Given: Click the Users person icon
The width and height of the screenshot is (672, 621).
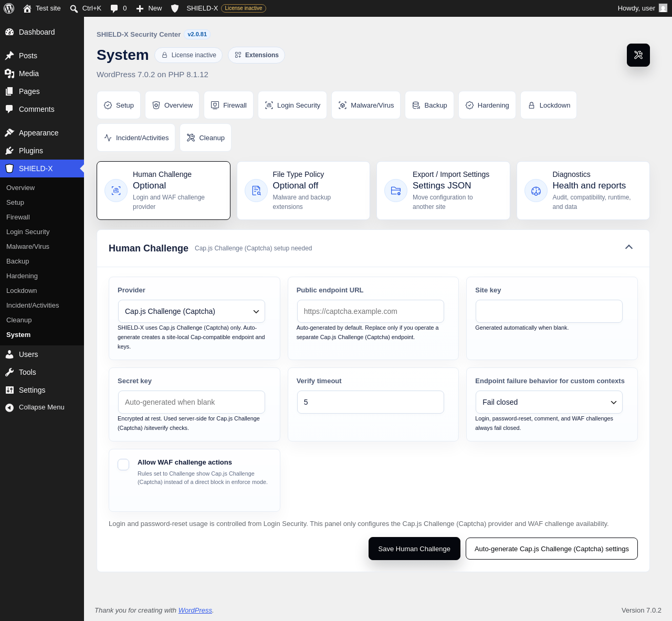Looking at the screenshot, I should tap(9, 354).
